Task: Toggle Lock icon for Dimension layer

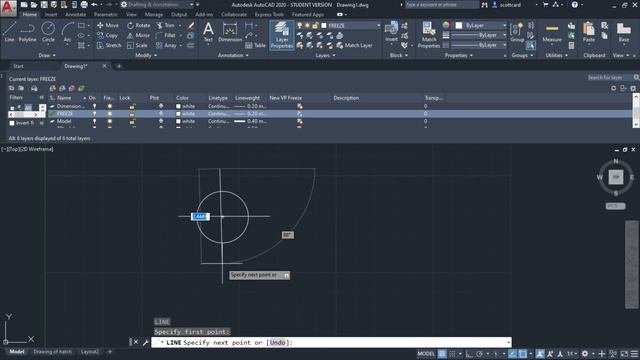Action: tap(132, 106)
